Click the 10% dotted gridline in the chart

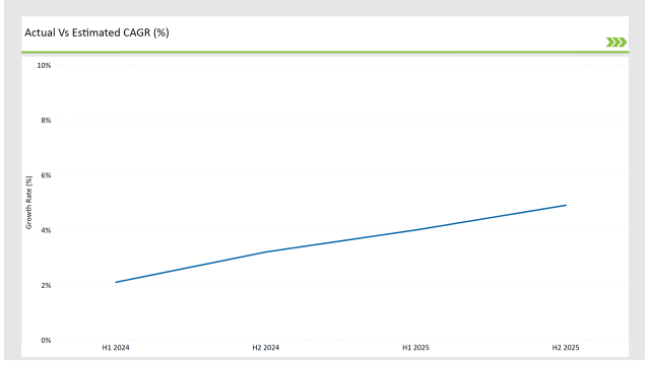[340, 65]
